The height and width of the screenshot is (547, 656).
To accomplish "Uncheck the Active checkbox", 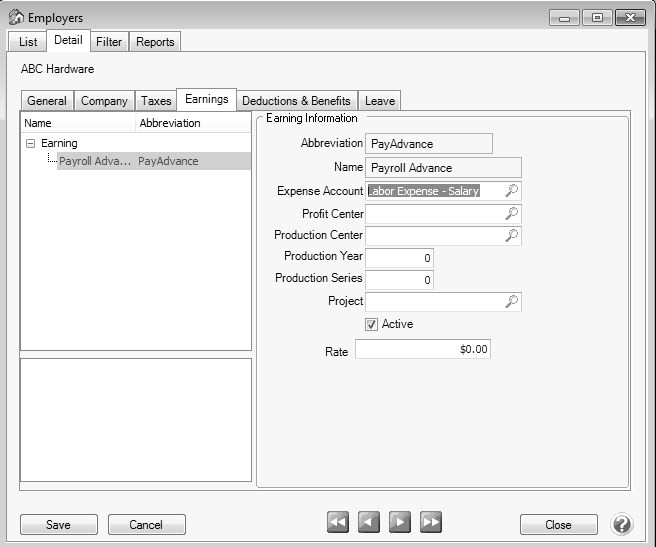I will tap(371, 324).
